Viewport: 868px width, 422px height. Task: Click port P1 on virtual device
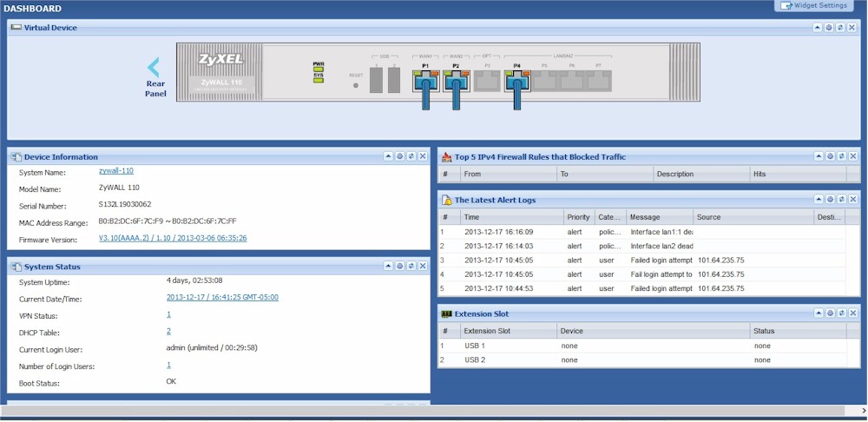click(425, 80)
